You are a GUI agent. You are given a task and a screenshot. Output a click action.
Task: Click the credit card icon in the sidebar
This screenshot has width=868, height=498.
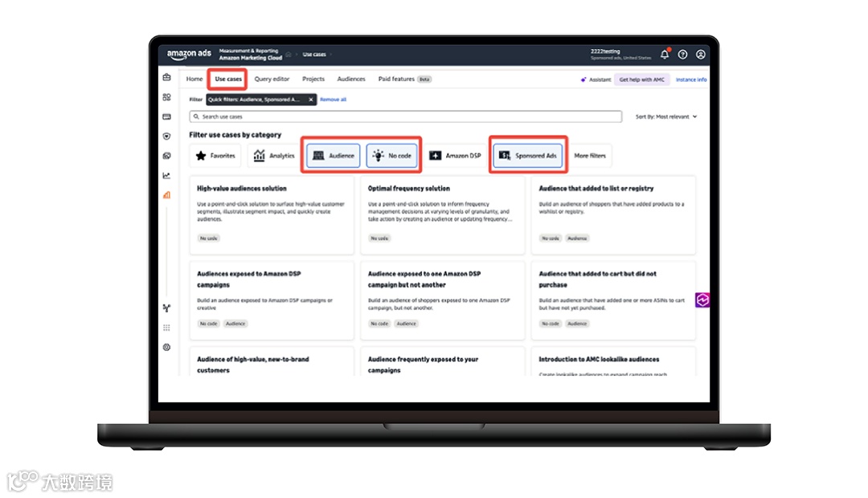[x=166, y=116]
